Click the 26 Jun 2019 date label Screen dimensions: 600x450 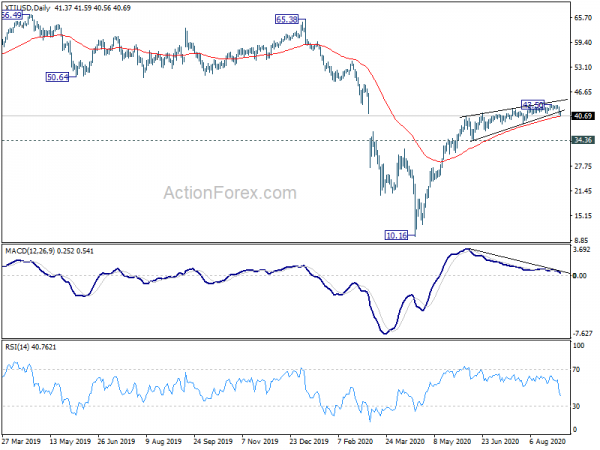coord(116,441)
